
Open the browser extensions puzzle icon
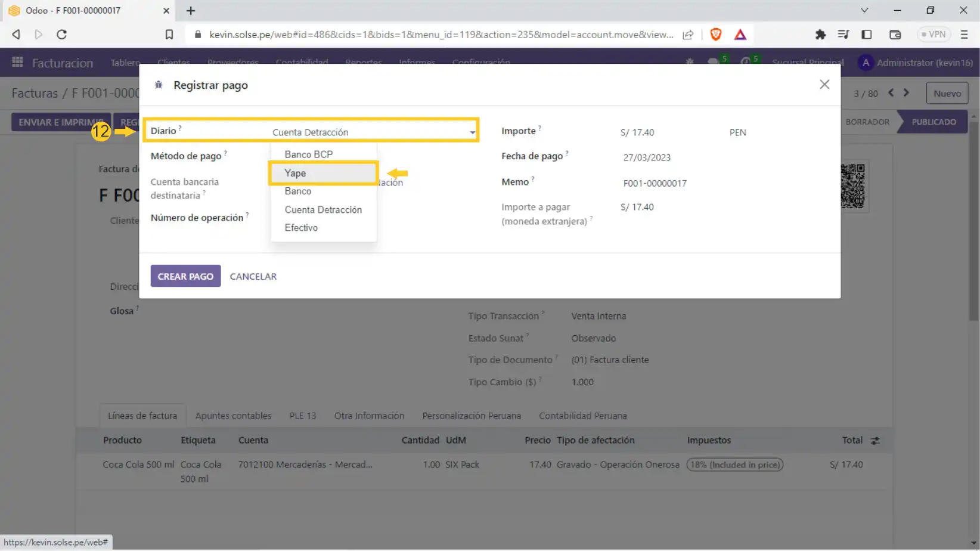coord(820,35)
